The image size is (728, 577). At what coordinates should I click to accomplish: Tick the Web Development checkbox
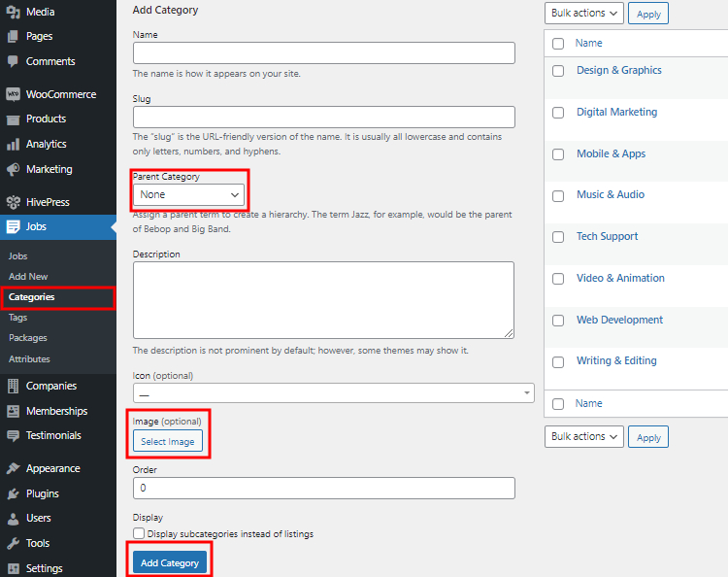pos(558,321)
